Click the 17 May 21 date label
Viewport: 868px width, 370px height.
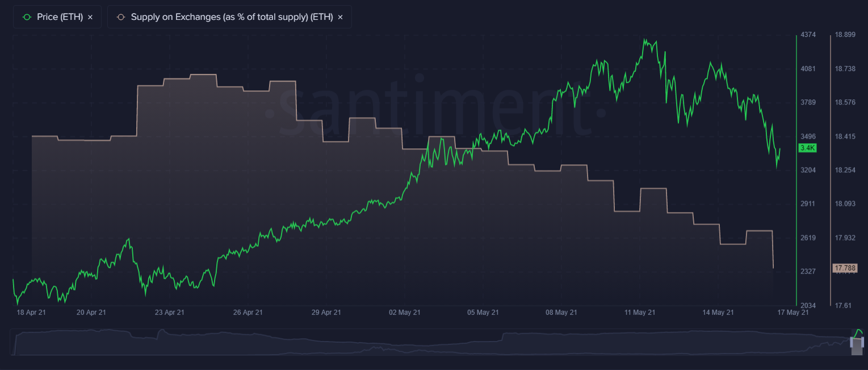tap(793, 312)
